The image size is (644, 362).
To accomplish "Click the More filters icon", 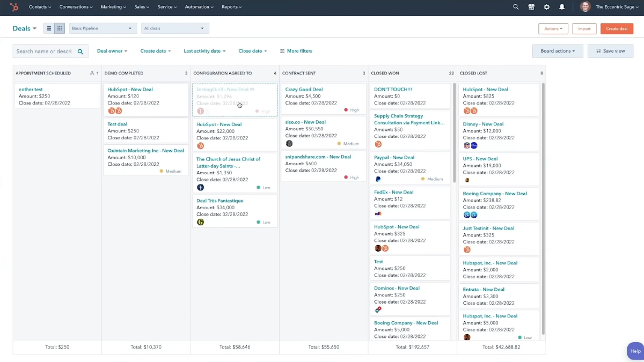I will (x=282, y=51).
